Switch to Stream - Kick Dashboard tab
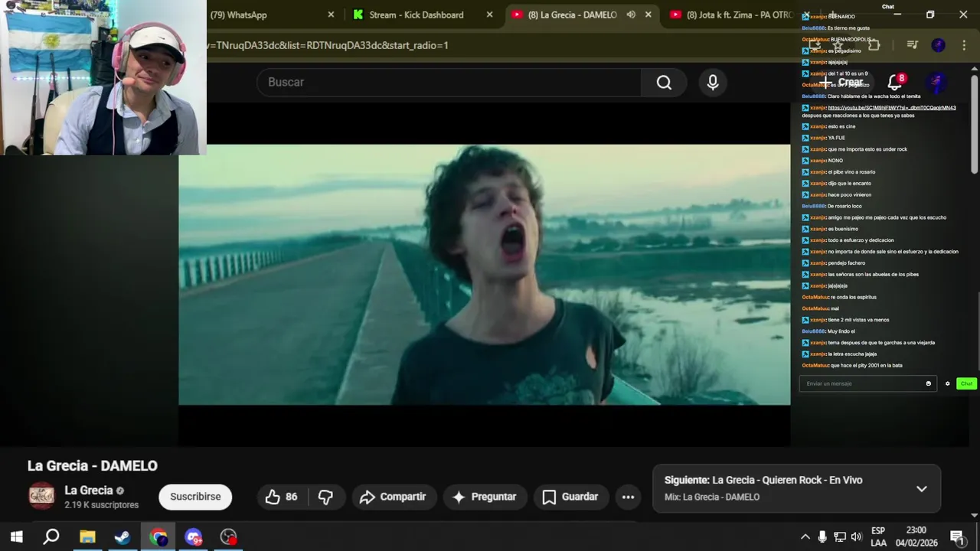 [x=416, y=15]
